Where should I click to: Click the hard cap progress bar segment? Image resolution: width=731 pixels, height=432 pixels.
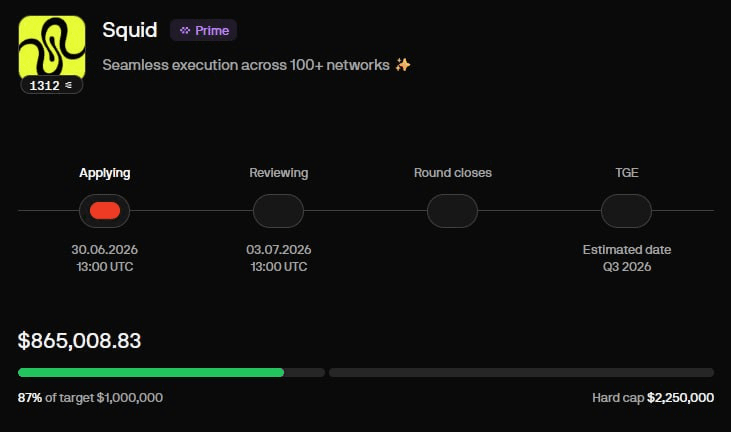pos(521,372)
